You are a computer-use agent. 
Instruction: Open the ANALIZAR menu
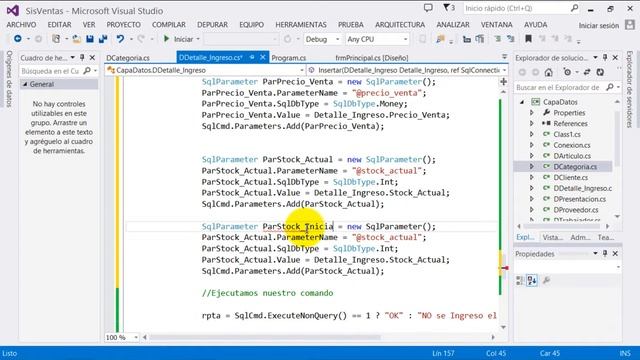coord(453,25)
